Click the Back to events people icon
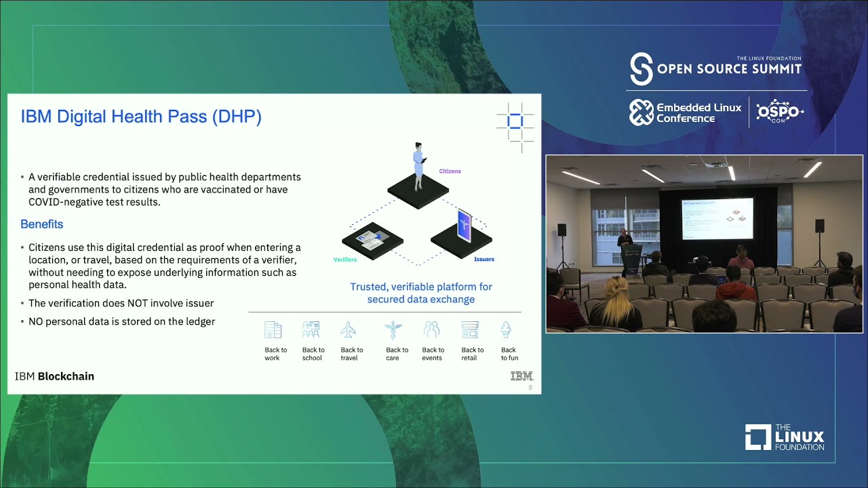Screen dimensions: 868x488 click(432, 330)
